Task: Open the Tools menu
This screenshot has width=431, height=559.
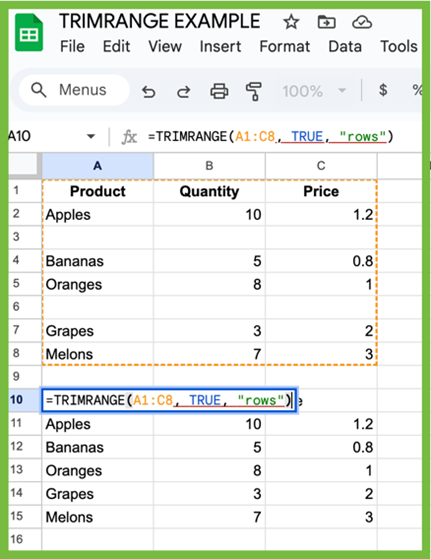Action: point(399,46)
